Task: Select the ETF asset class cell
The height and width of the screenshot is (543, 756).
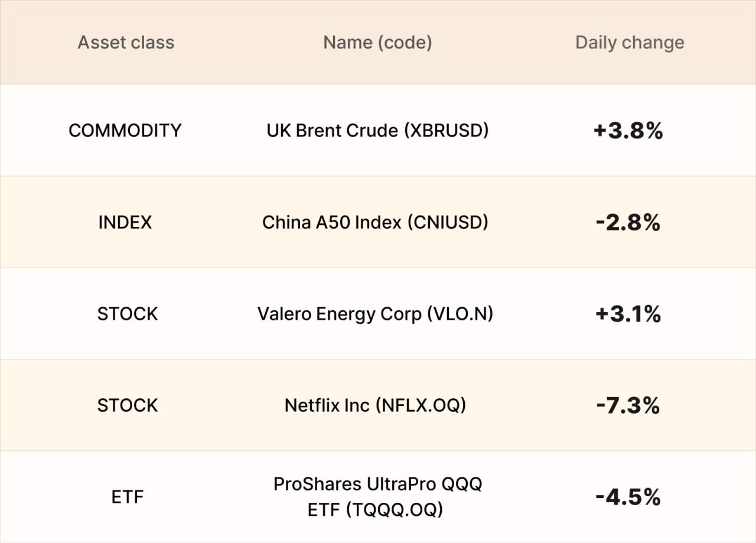Action: click(128, 497)
